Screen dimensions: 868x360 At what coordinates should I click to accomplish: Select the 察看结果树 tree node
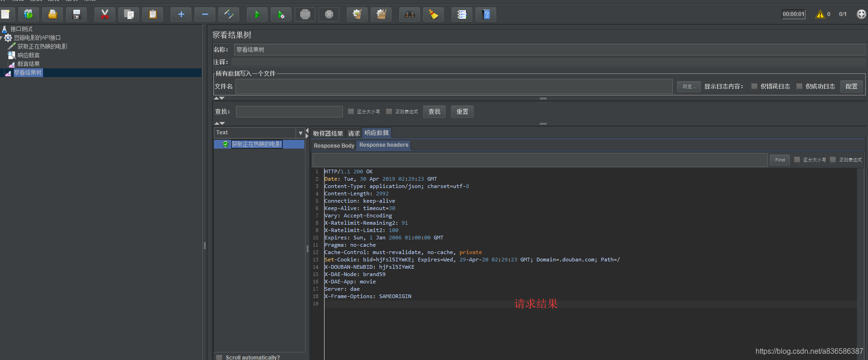coord(28,72)
